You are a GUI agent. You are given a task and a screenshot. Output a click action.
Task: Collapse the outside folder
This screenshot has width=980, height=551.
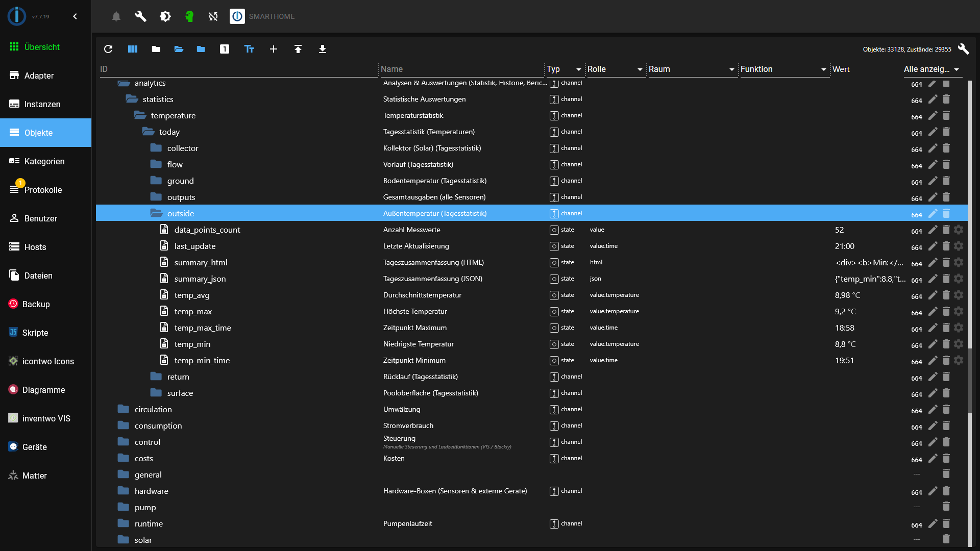coord(156,213)
